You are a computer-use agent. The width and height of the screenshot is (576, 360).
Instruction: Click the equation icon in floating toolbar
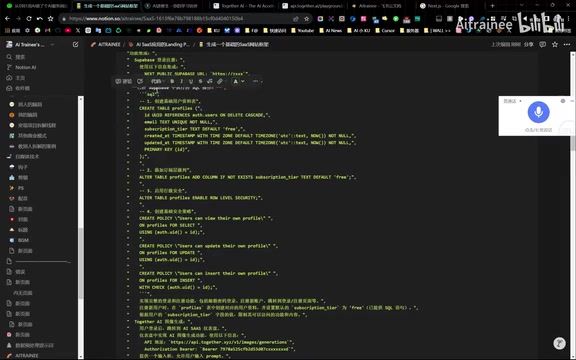[x=210, y=81]
